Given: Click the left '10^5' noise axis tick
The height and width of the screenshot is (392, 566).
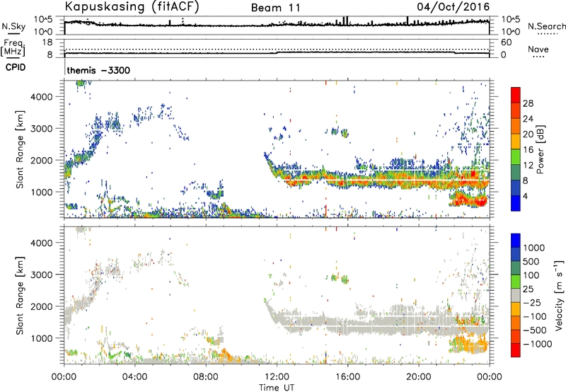Looking at the screenshot, I should pyautogui.click(x=43, y=20).
